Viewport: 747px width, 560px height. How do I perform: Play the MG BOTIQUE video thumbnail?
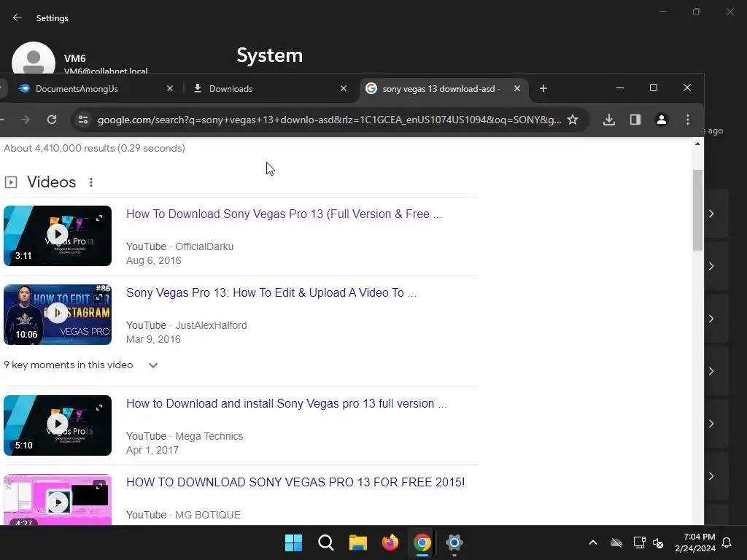click(58, 500)
